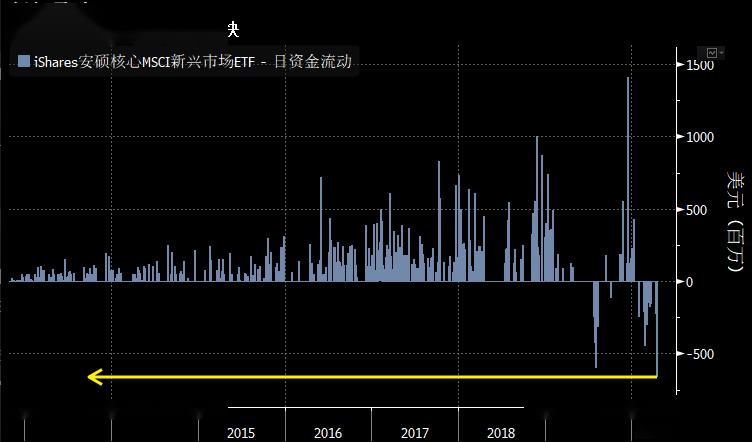The height and width of the screenshot is (442, 752).
Task: Select the 2016 x-axis label
Action: tap(328, 433)
